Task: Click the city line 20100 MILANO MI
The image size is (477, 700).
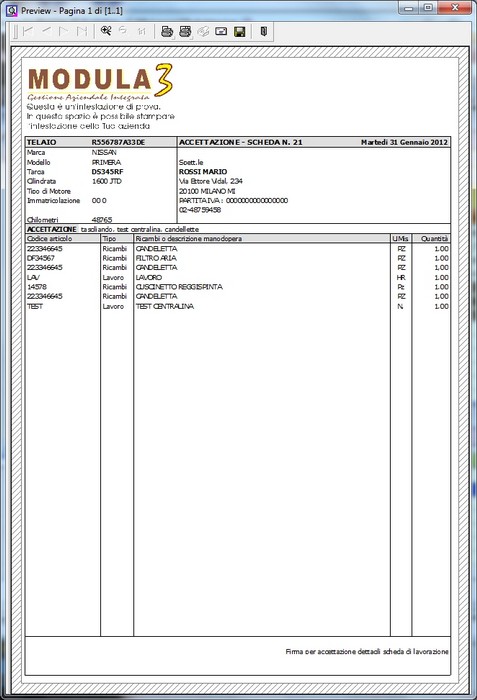Action: [x=207, y=191]
